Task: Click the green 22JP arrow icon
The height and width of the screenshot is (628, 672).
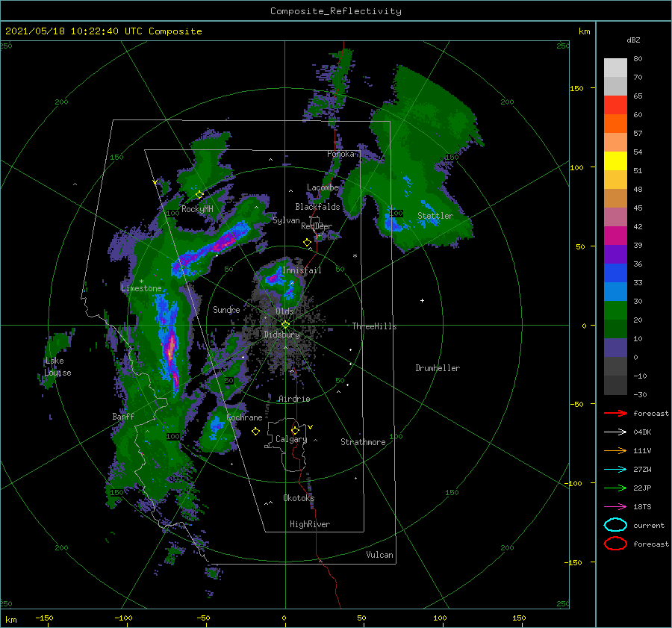Action: tap(615, 488)
